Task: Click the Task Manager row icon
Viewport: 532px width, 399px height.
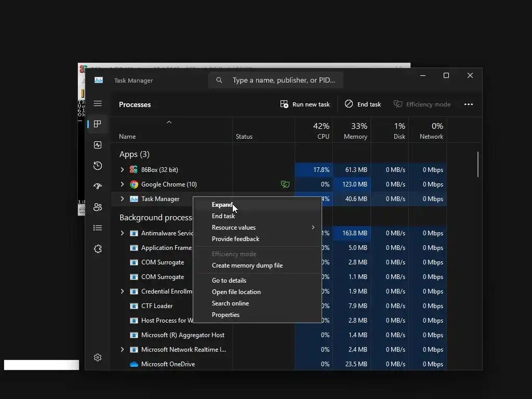Action: (134, 199)
